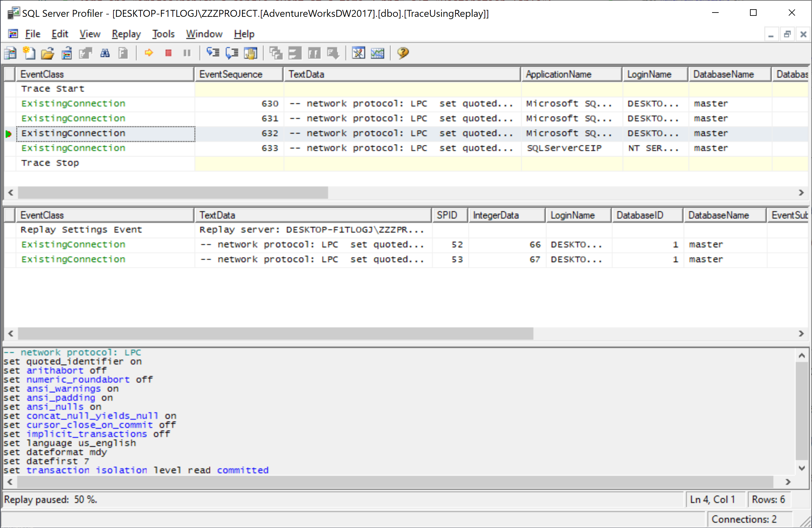Image resolution: width=812 pixels, height=528 pixels.
Task: Click the binoculars Find icon
Action: [105, 53]
